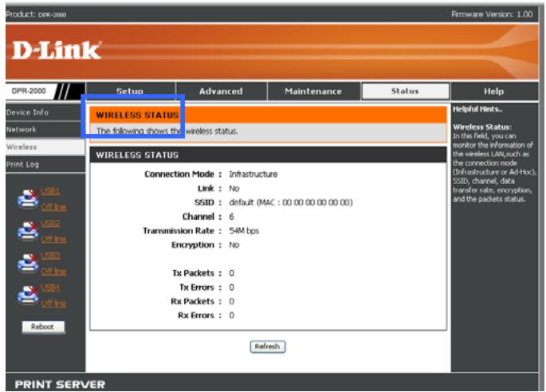Click the Tx Errors label
The height and width of the screenshot is (392, 546).
coord(197,287)
